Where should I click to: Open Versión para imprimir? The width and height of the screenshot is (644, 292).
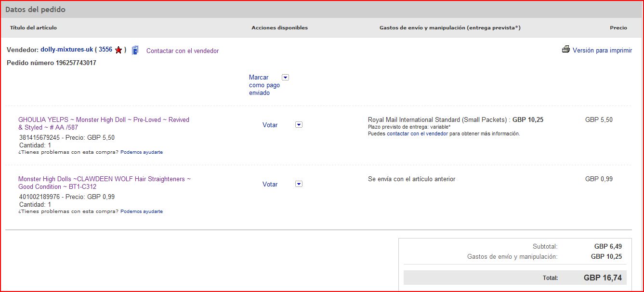pos(602,50)
